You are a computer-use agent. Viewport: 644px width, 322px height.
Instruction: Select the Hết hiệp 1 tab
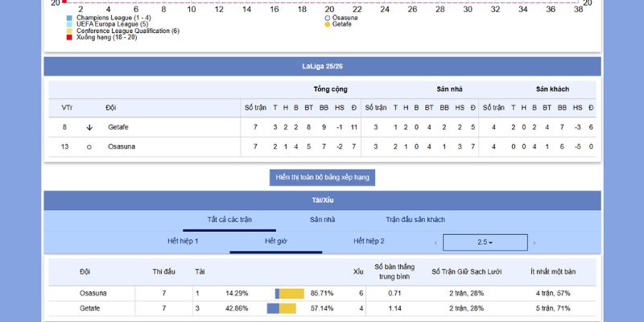(183, 242)
